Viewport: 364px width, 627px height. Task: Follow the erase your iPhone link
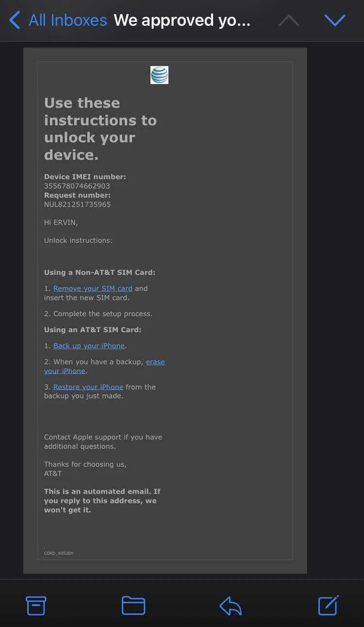click(104, 366)
